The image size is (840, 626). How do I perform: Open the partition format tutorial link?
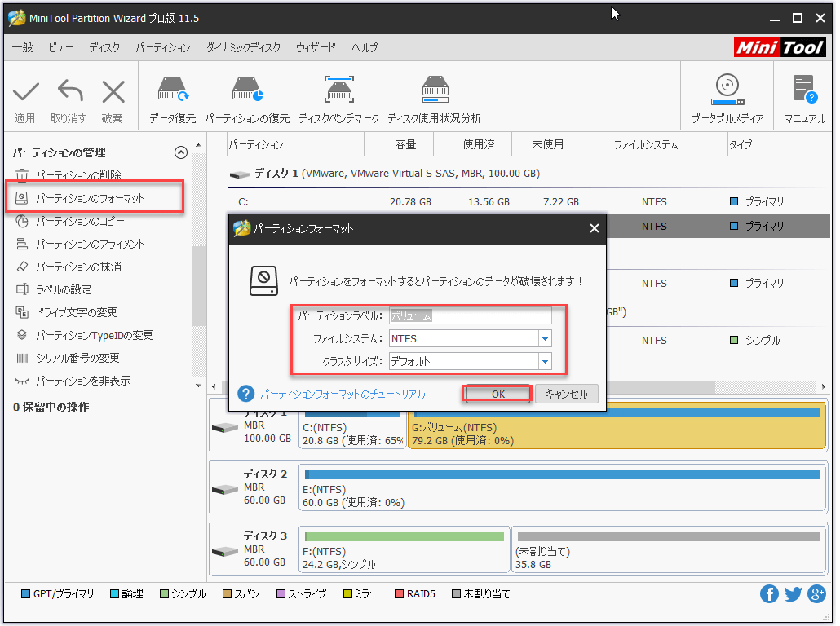(343, 395)
